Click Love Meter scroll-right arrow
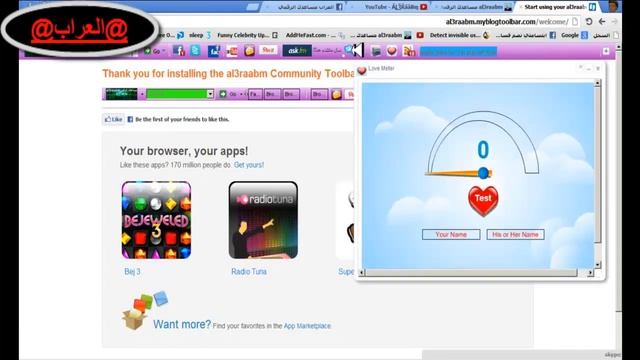640x360 pixels. pos(590,272)
